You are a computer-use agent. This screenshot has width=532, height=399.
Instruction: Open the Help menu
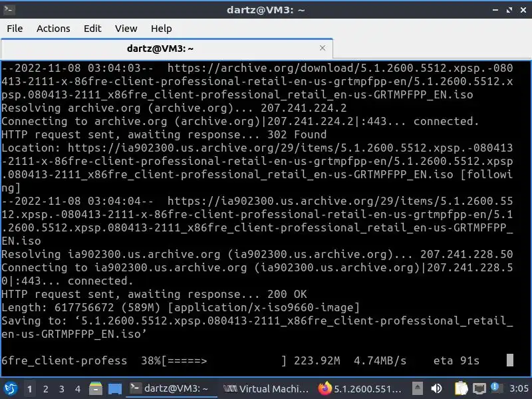coord(161,29)
